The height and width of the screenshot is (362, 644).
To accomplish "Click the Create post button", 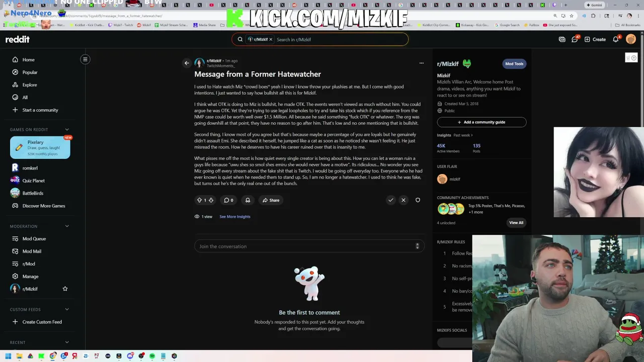I will (595, 39).
